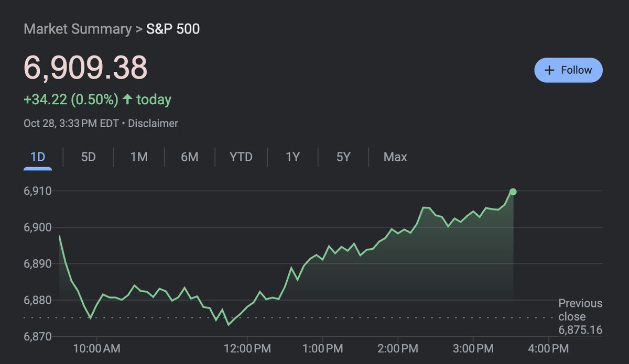Click the 4:00 PM time axis label

(x=549, y=348)
